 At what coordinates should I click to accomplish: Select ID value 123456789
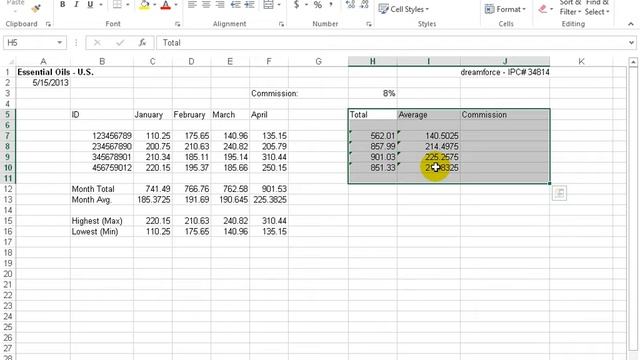click(x=102, y=136)
